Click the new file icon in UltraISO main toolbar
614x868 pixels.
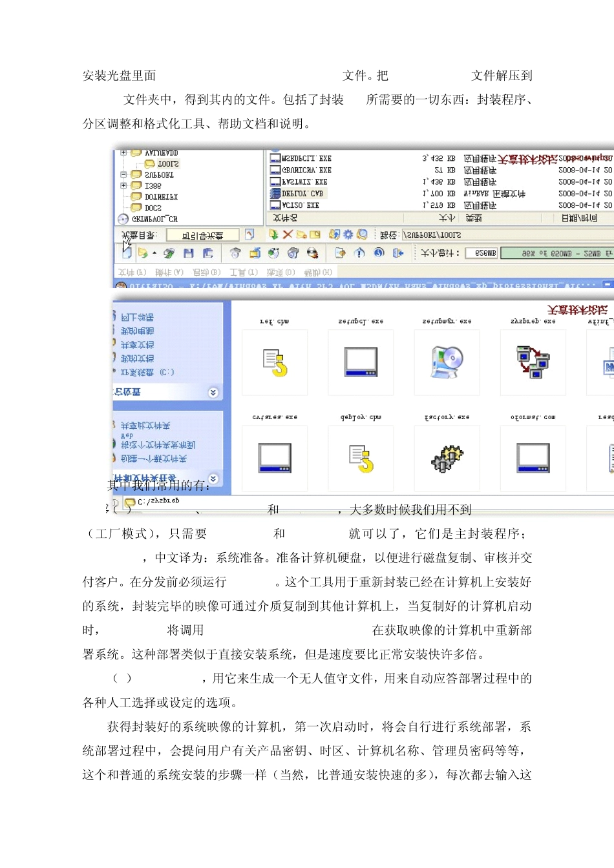[127, 253]
